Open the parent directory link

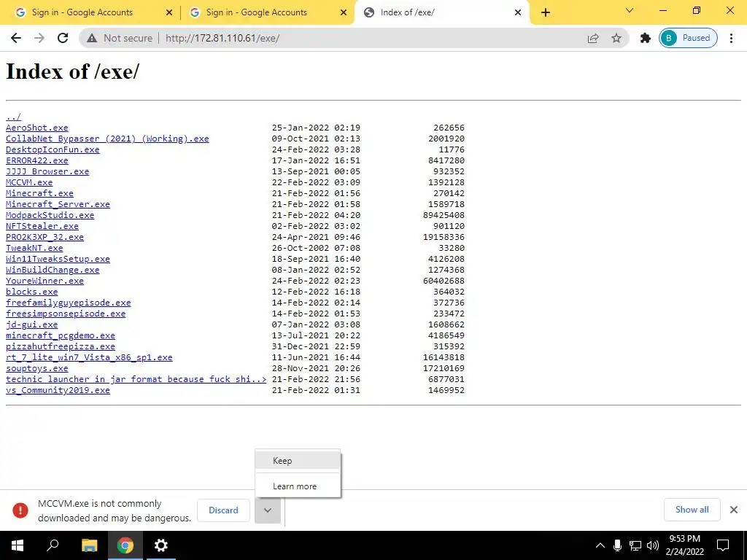pos(13,117)
